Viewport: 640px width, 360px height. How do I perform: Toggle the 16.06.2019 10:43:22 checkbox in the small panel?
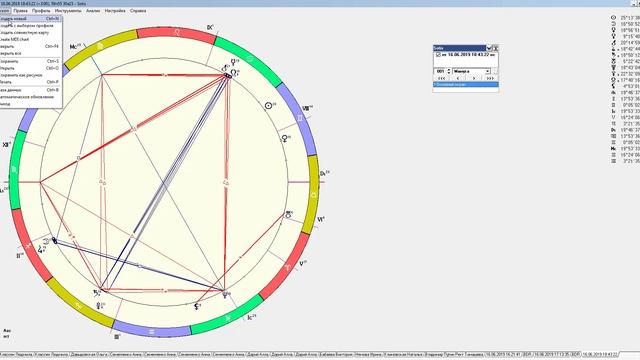[x=438, y=54]
